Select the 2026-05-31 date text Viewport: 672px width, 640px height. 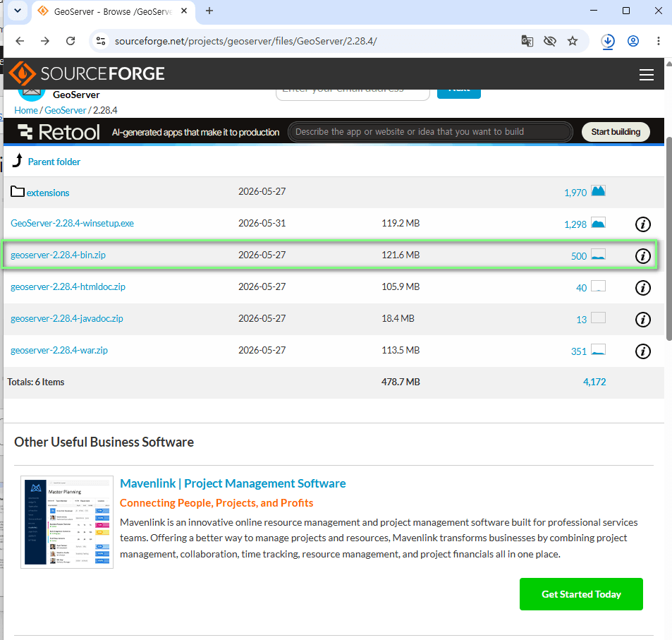coord(262,223)
